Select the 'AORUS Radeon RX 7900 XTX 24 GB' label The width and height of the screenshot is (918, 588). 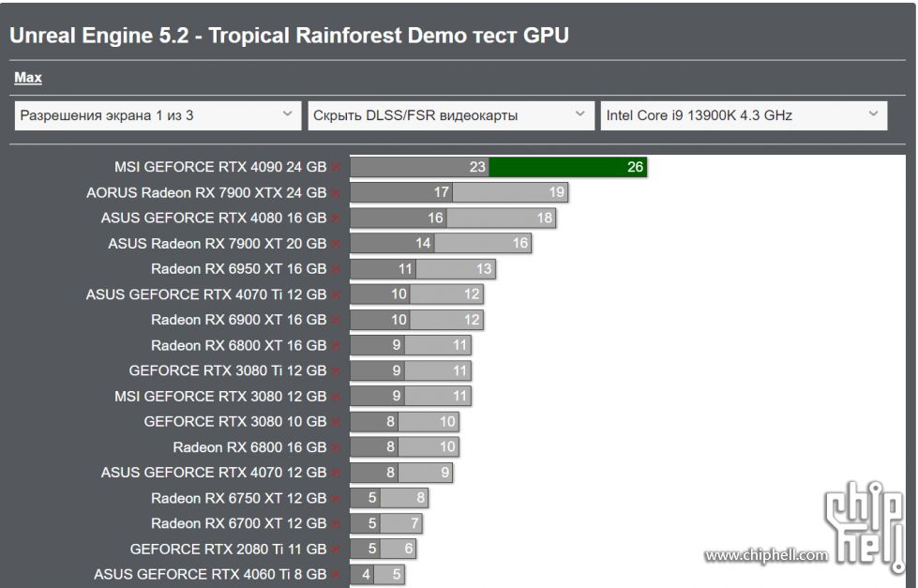[206, 192]
